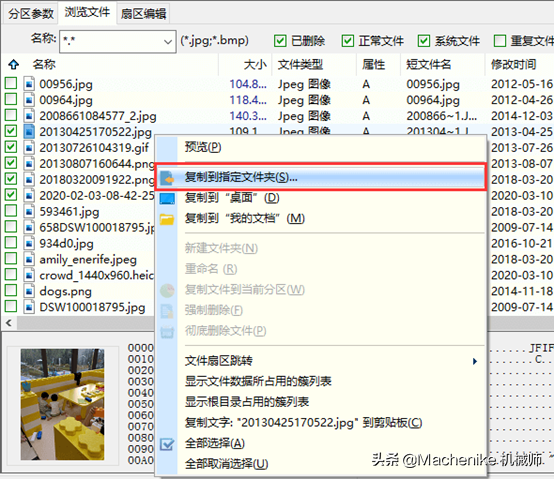Click the preview thumbnail of the photo

pos(63,404)
